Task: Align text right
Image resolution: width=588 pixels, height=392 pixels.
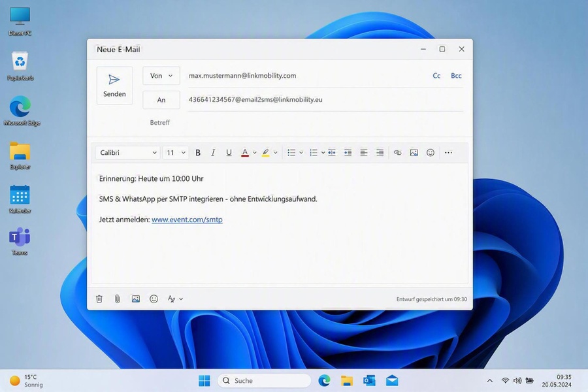Action: pos(380,153)
